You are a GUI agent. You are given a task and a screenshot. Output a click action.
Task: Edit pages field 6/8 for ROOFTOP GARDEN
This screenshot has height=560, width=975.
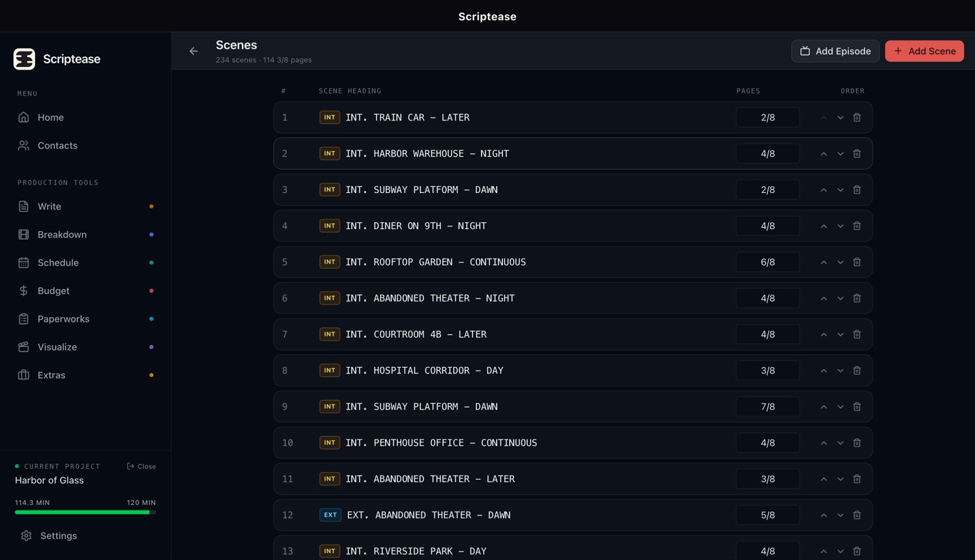767,263
